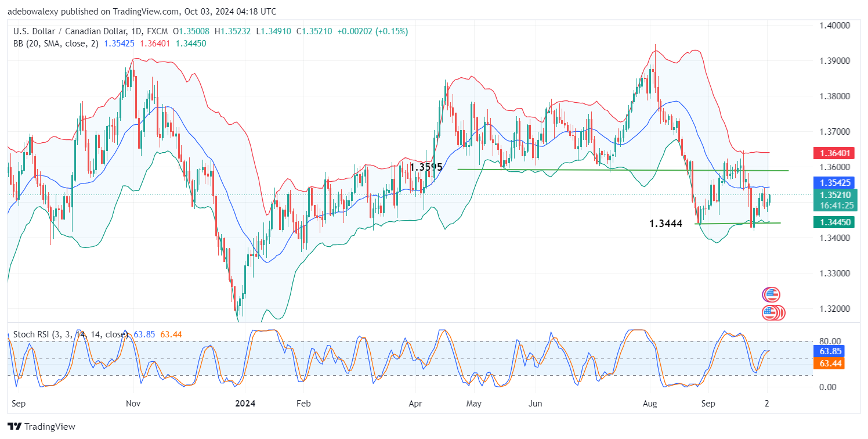Click the 1.3444 support level annotation
Viewport: 868px width, 439px height.
pyautogui.click(x=667, y=222)
